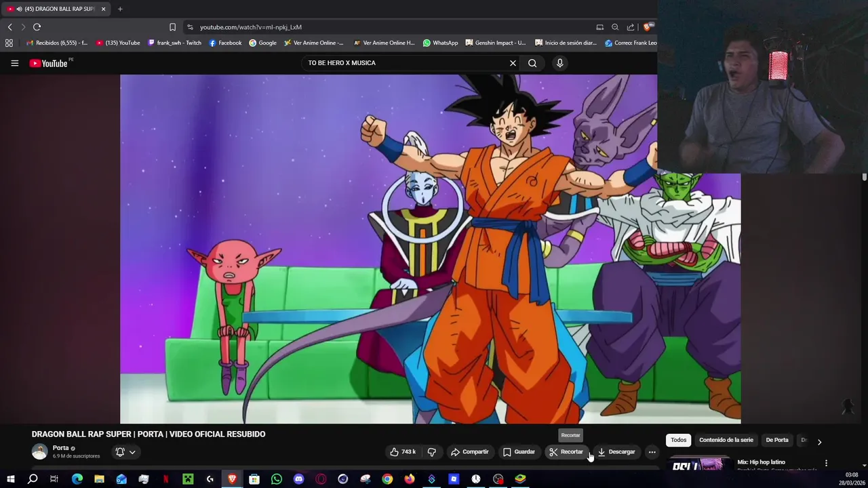Open the YouTube hamburger guide menu
Viewport: 868px width, 488px height.
[14, 63]
